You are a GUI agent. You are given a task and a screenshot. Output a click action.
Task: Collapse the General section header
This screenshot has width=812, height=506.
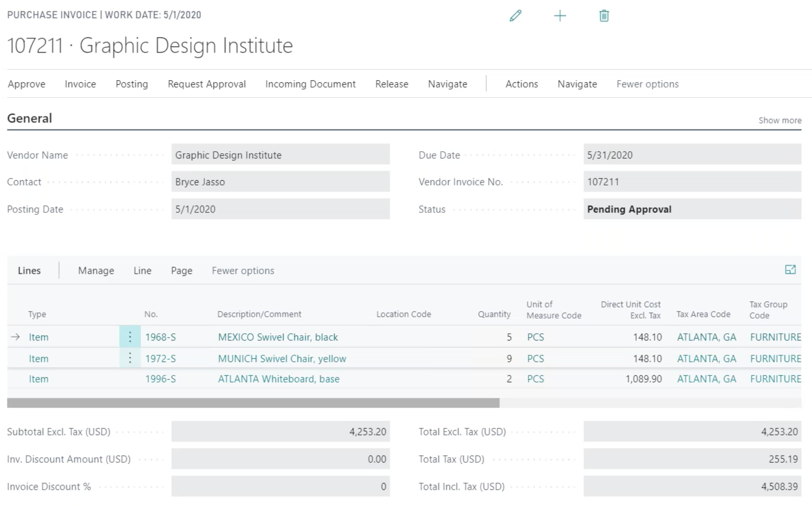pyautogui.click(x=29, y=118)
